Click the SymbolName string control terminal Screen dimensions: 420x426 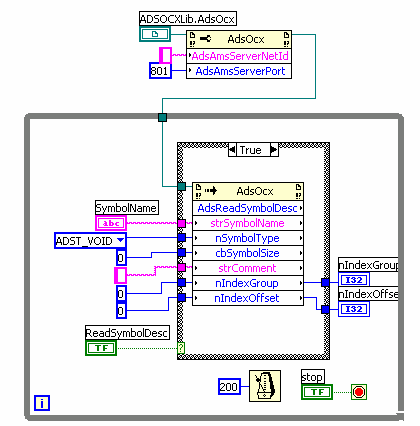[111, 223]
